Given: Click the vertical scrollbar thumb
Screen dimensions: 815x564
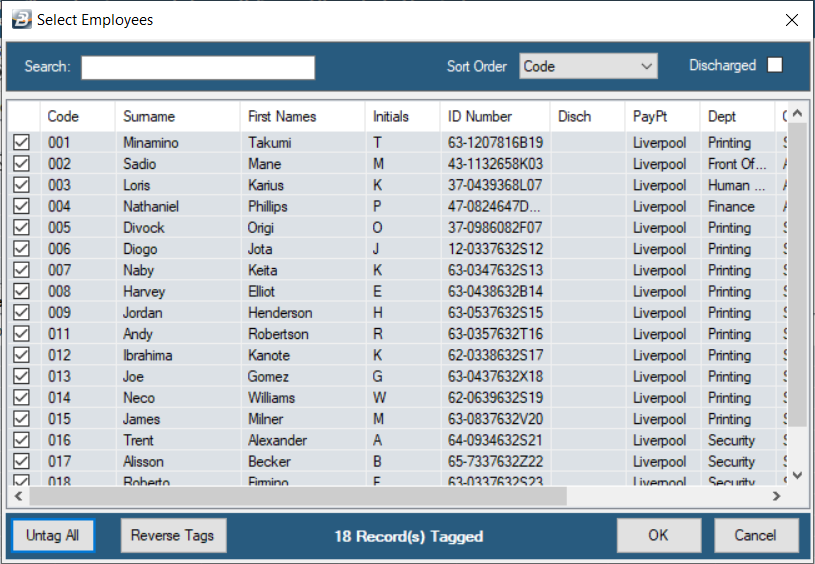Looking at the screenshot, I should (x=798, y=275).
